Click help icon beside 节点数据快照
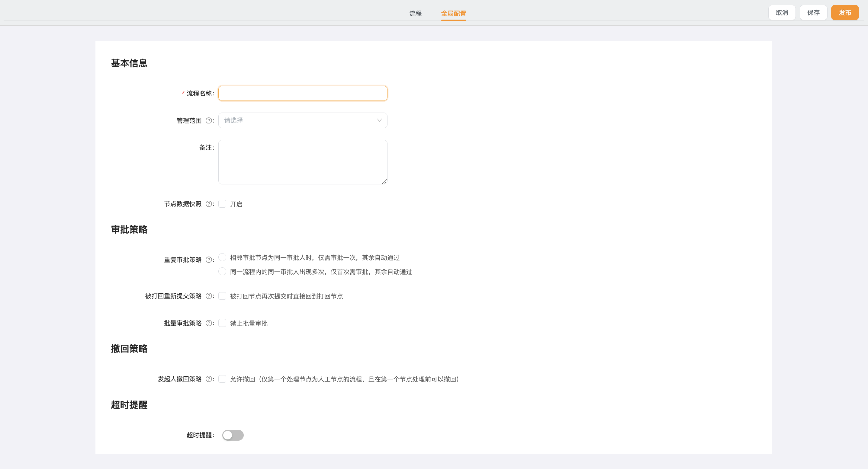 209,204
